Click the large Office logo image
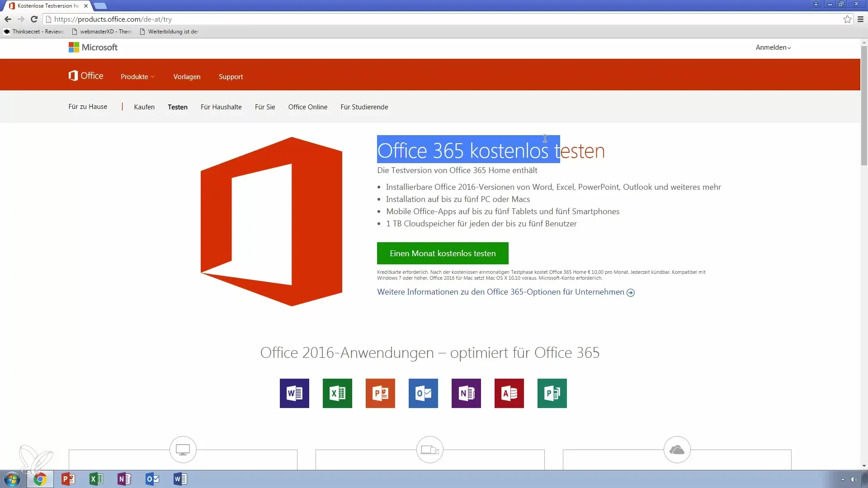 pos(271,221)
